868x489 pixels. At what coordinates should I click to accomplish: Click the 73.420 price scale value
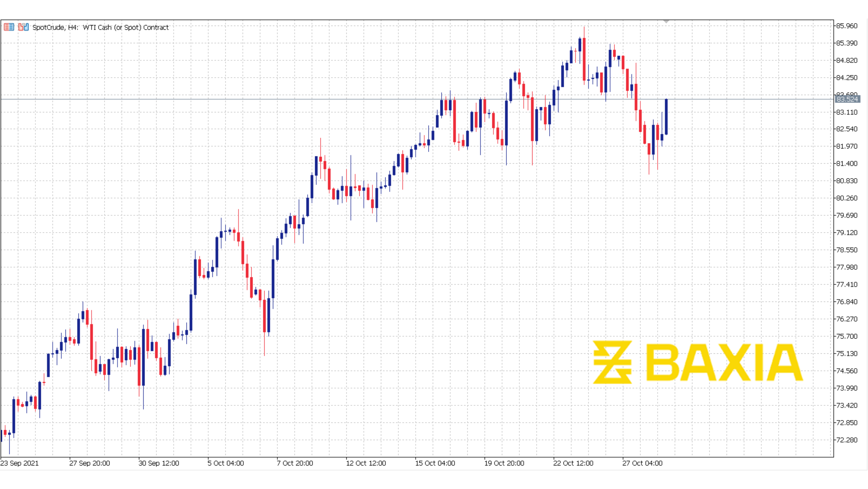coord(847,405)
